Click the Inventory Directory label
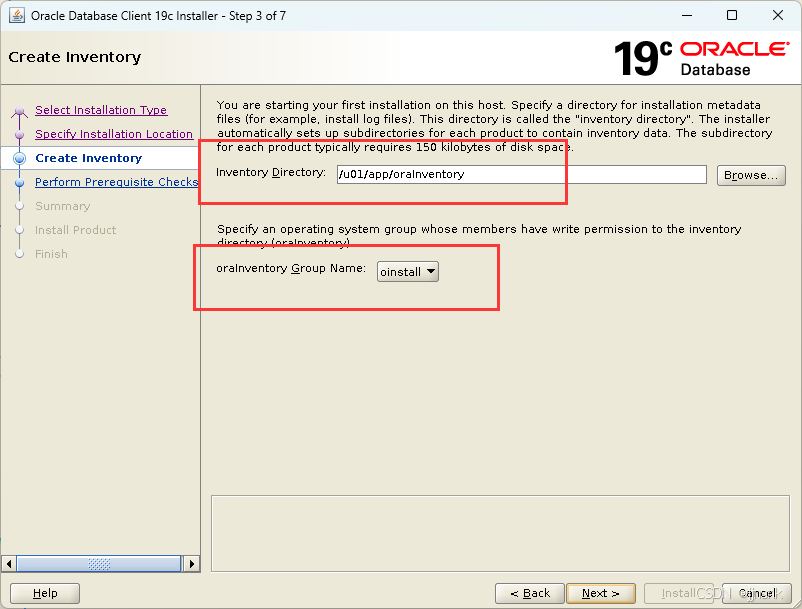 (x=271, y=172)
